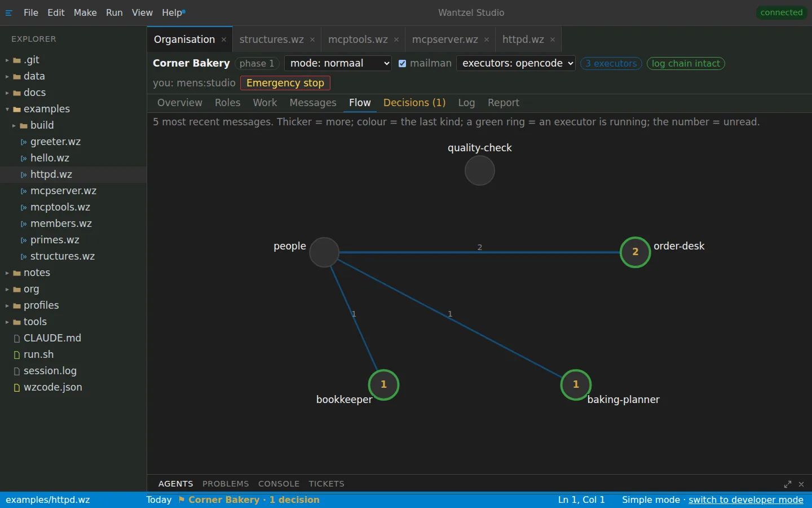Expand the tools folder

coord(7,322)
